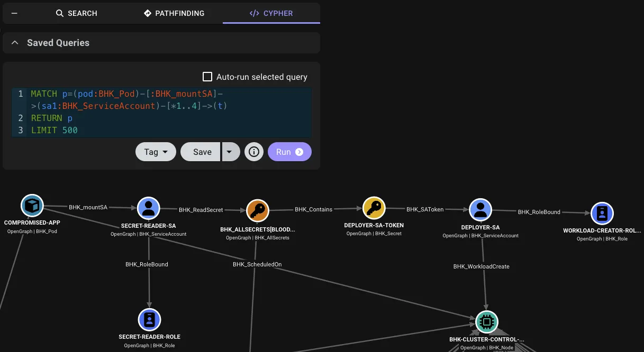The width and height of the screenshot is (644, 352).
Task: Run the Cypher query
Action: click(x=289, y=152)
